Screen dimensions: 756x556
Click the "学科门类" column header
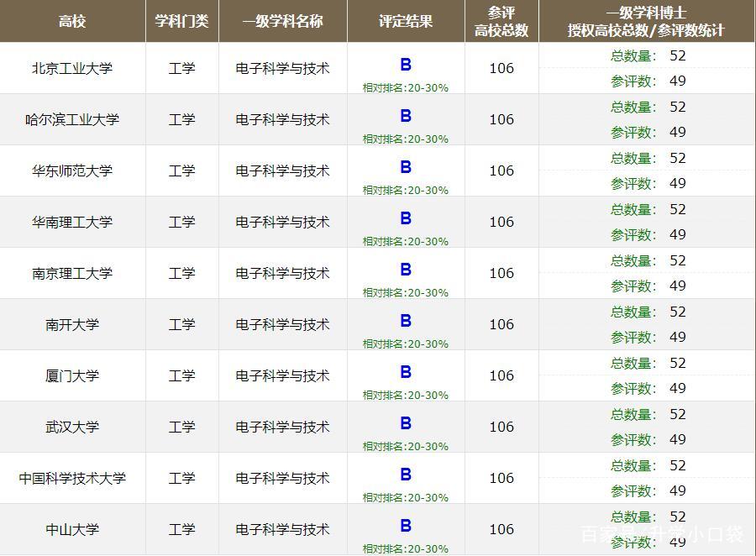[x=181, y=21]
